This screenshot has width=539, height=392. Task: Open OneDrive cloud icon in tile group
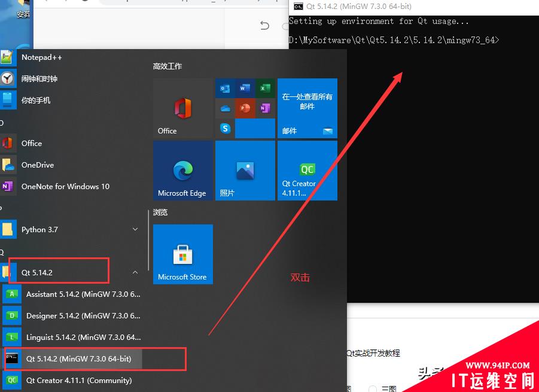(225, 108)
